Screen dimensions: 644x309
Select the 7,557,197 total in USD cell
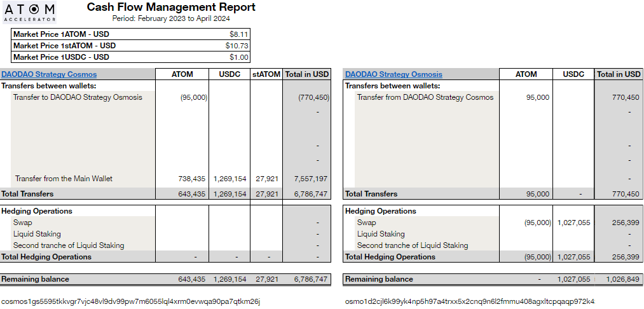[307, 179]
